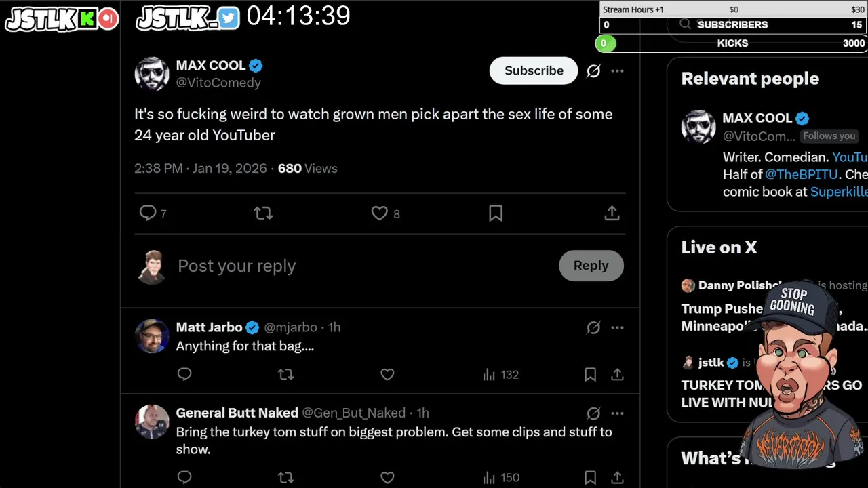Viewport: 868px width, 488px height.
Task: Open the more options menu on MAX COOL's post
Action: (617, 71)
